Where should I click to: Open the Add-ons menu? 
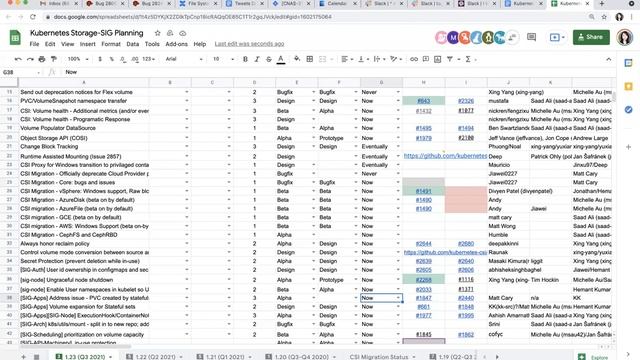(176, 44)
